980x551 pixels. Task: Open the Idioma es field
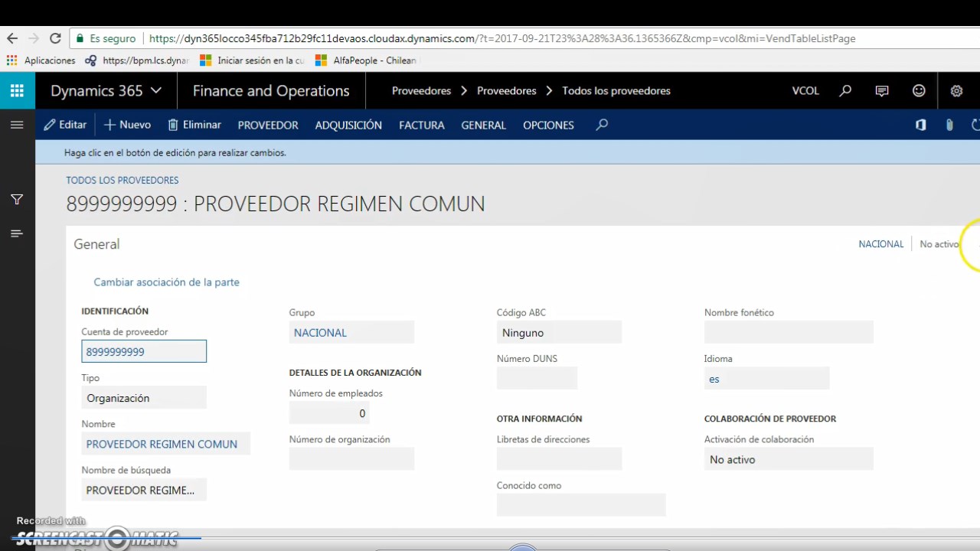(766, 379)
